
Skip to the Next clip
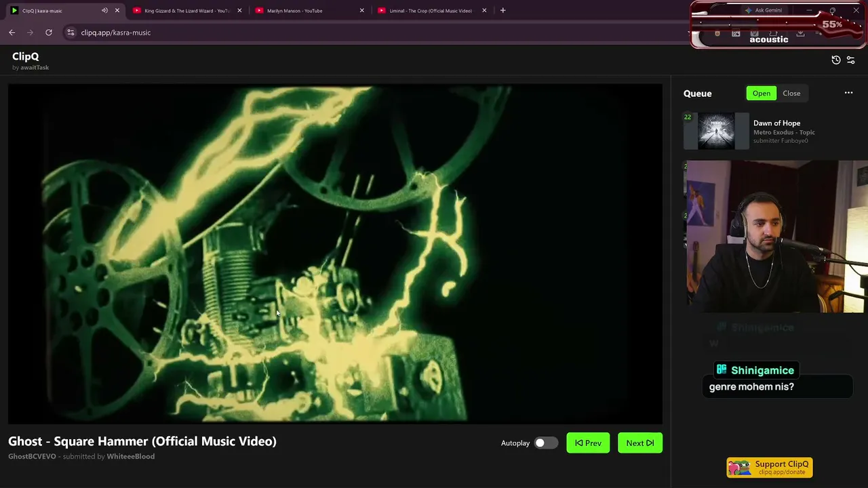640,443
